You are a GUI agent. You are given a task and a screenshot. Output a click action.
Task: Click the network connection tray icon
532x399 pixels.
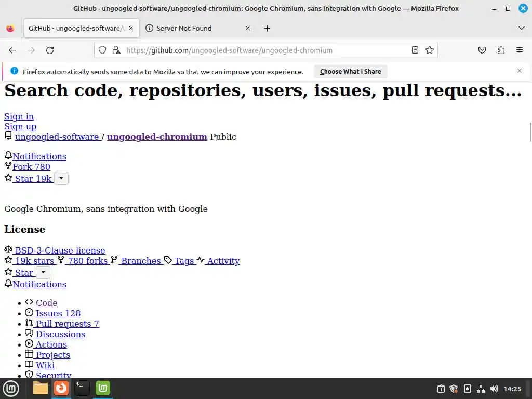coord(481,389)
